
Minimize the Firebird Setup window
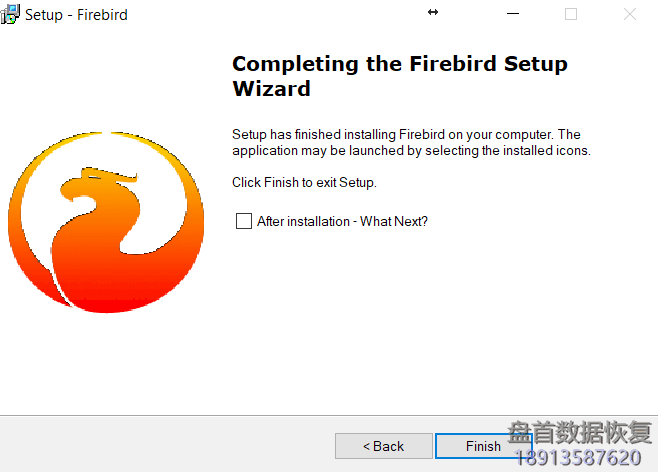pyautogui.click(x=512, y=14)
